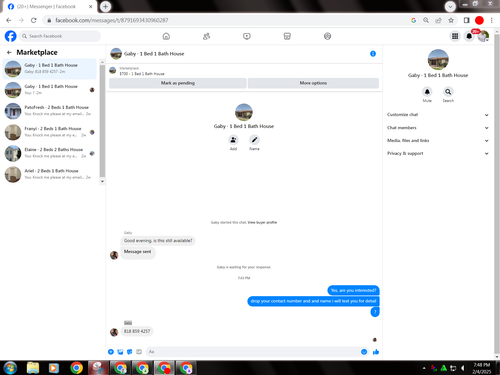The width and height of the screenshot is (500, 375).
Task: Attach a photo file in composer
Action: (x=120, y=352)
